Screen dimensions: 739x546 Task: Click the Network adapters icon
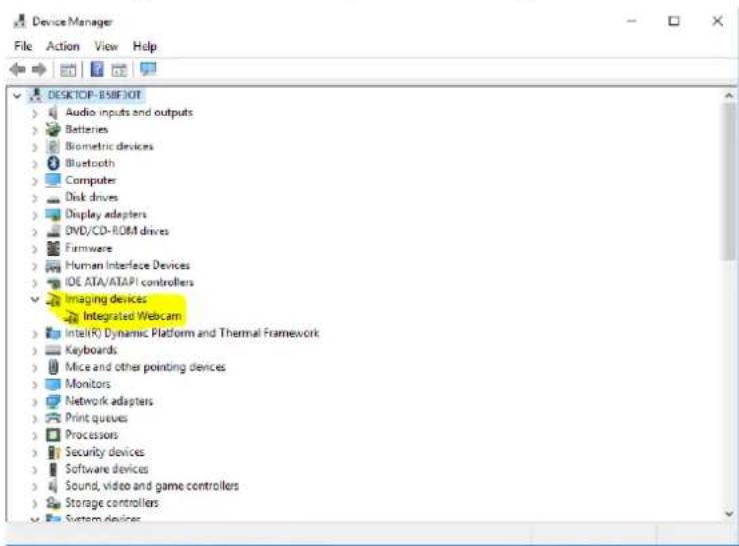coord(53,401)
